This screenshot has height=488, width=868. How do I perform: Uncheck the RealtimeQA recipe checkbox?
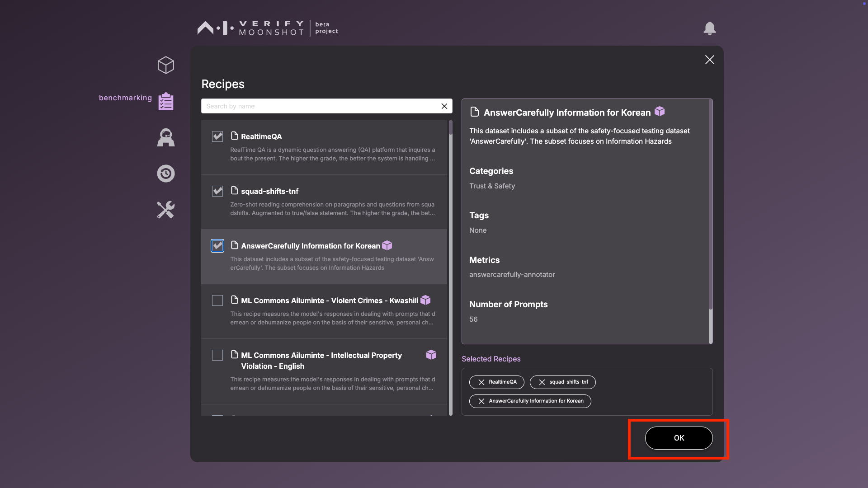pos(217,136)
